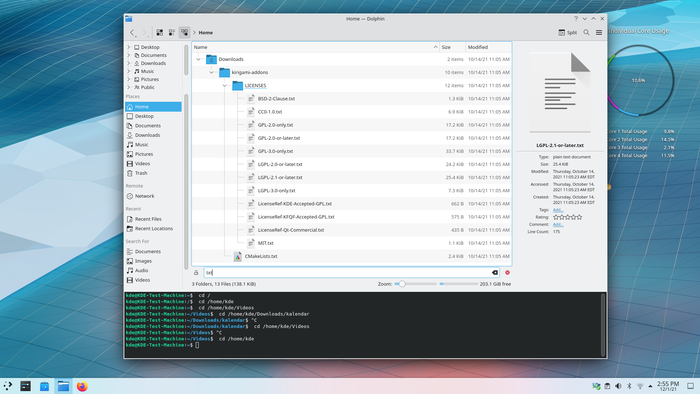Open the hamburger menu in Dolphin
The width and height of the screenshot is (700, 394).
tap(599, 33)
